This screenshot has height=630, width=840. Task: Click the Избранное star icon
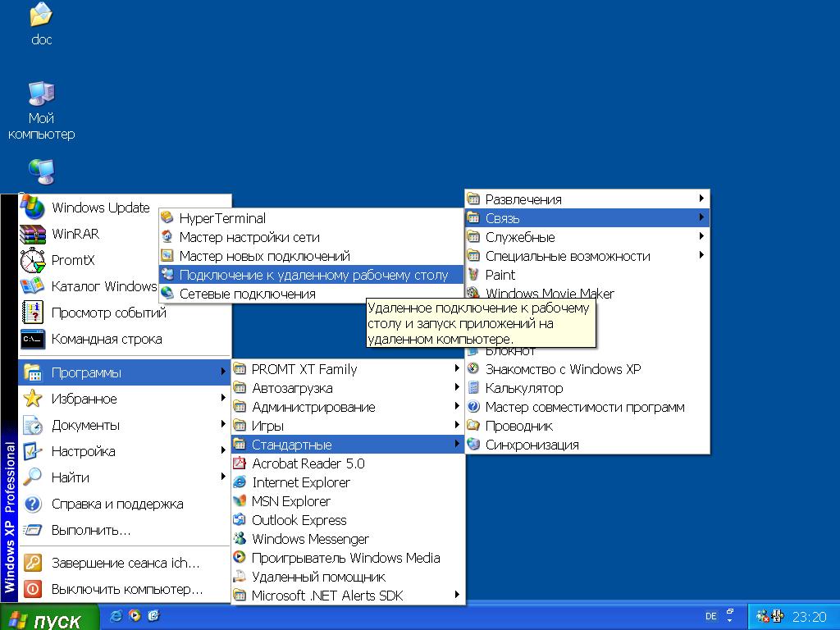coord(33,399)
